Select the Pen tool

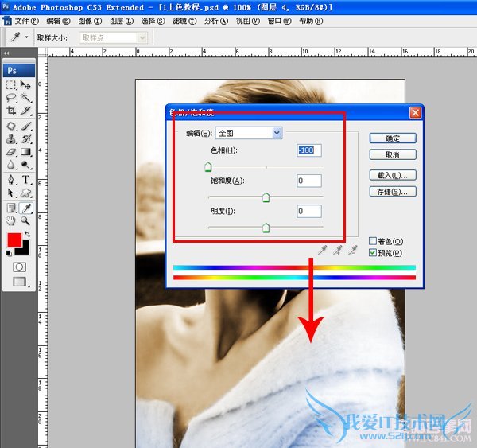click(11, 180)
